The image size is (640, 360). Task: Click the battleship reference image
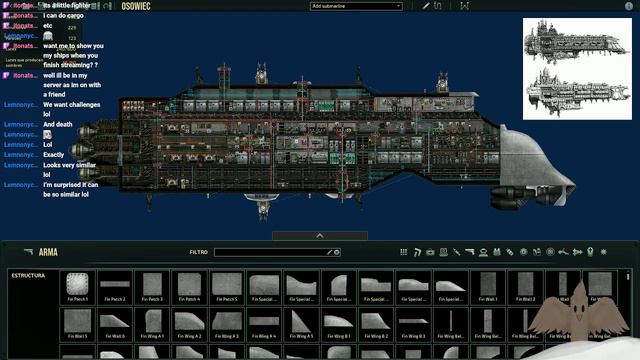click(x=577, y=69)
